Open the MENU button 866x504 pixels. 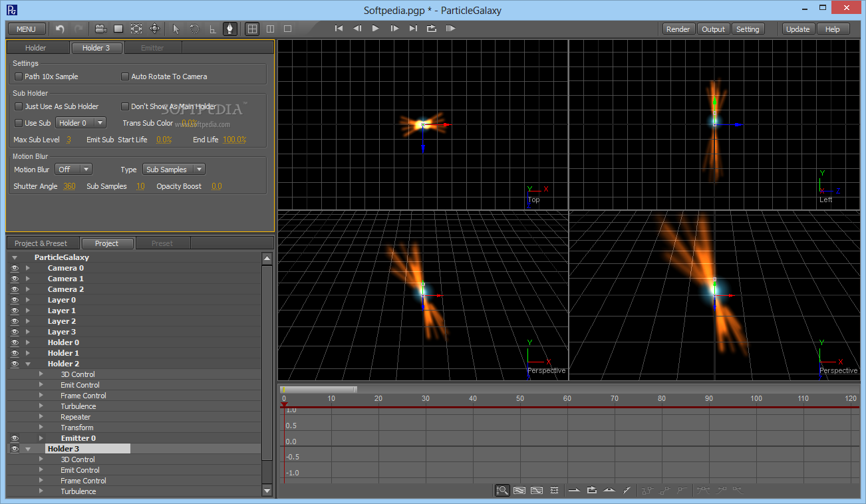(x=27, y=29)
